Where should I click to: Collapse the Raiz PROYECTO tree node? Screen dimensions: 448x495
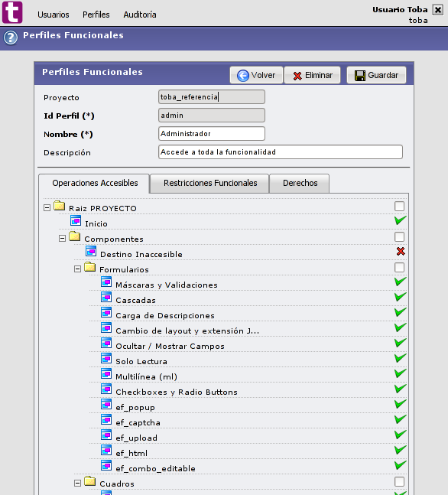pos(47,208)
